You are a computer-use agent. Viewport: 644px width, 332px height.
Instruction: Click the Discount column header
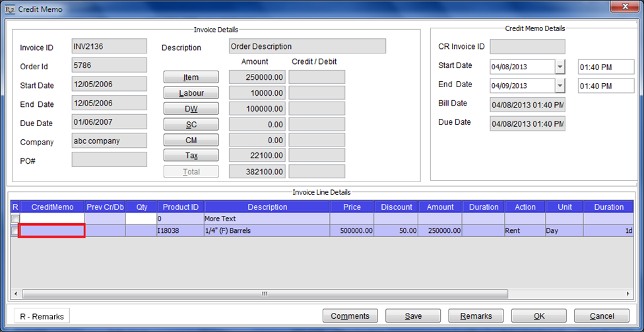click(x=396, y=207)
